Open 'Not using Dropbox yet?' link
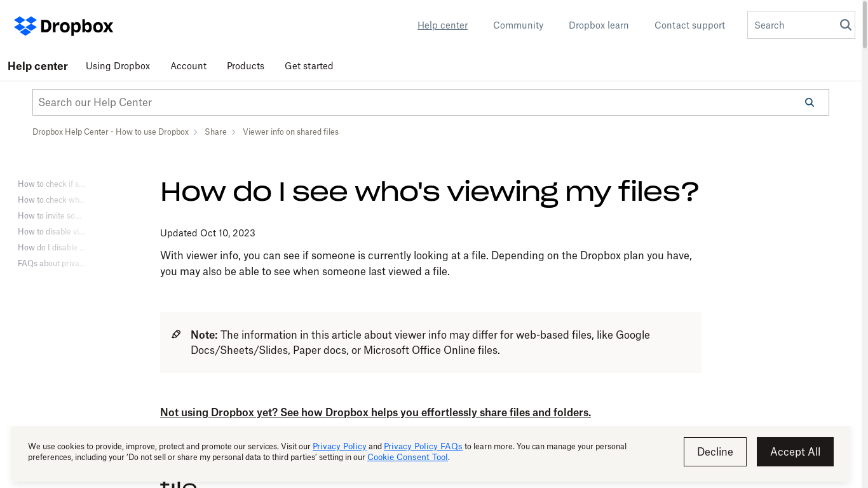 (x=376, y=412)
